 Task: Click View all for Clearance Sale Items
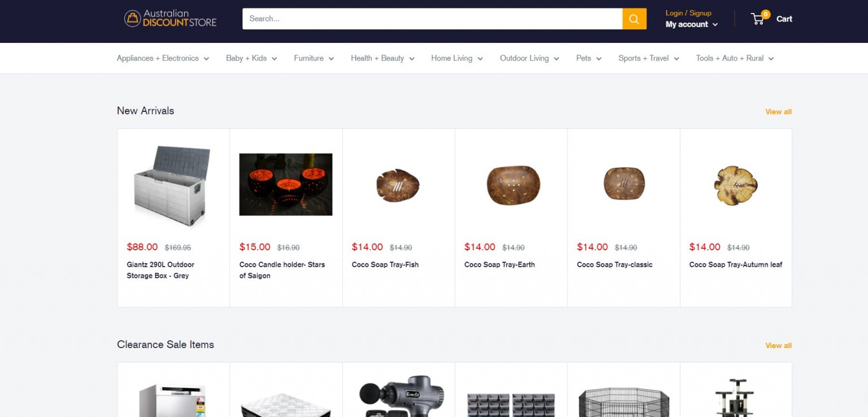[x=778, y=346]
